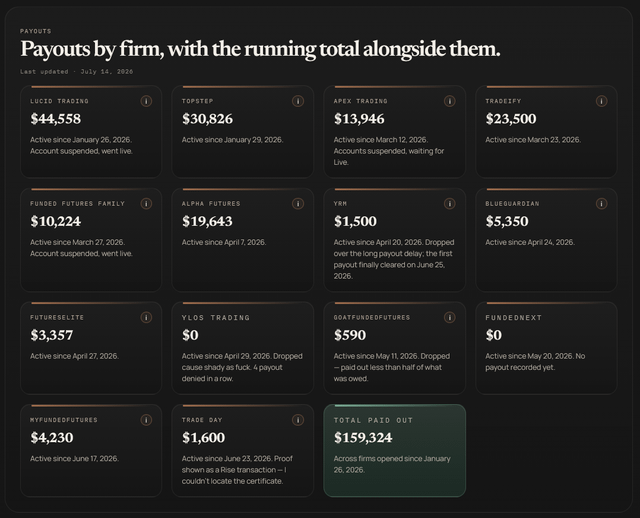
Task: Click the $159,324 total paid out figure
Action: click(363, 438)
